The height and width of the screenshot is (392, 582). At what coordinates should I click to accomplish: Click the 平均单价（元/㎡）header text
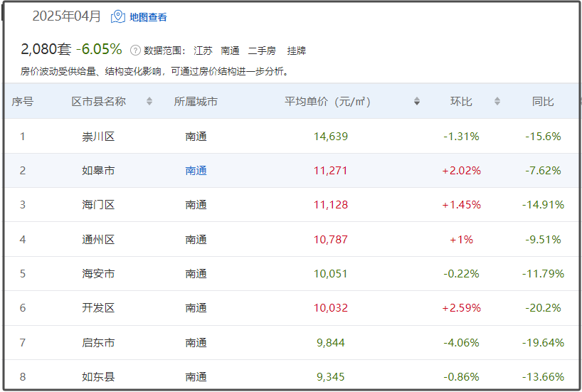327,101
